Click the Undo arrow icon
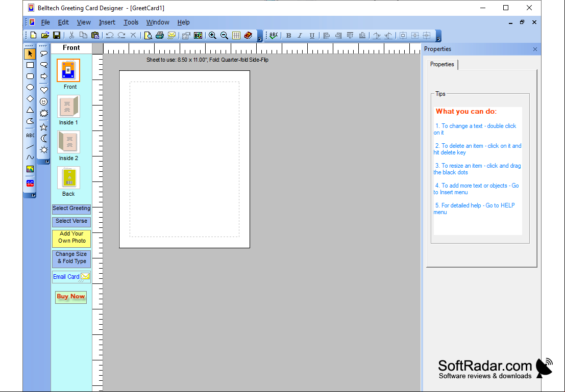565x392 pixels. 110,35
